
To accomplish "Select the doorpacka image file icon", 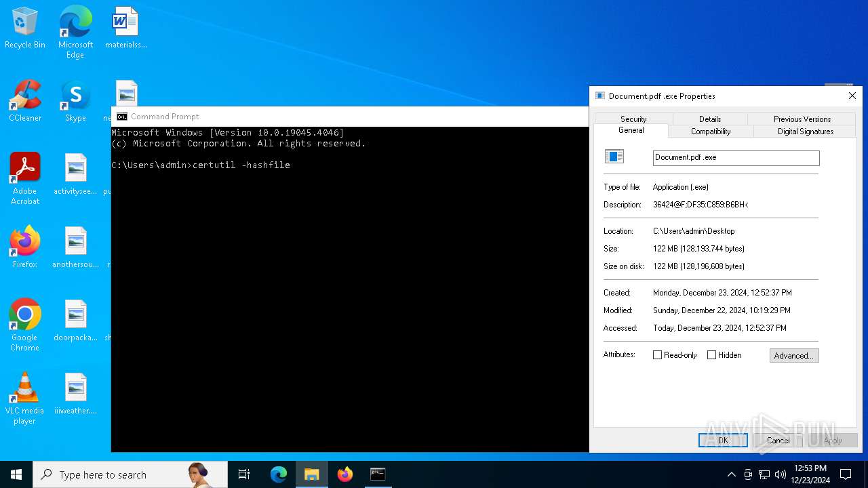I will point(75,321).
